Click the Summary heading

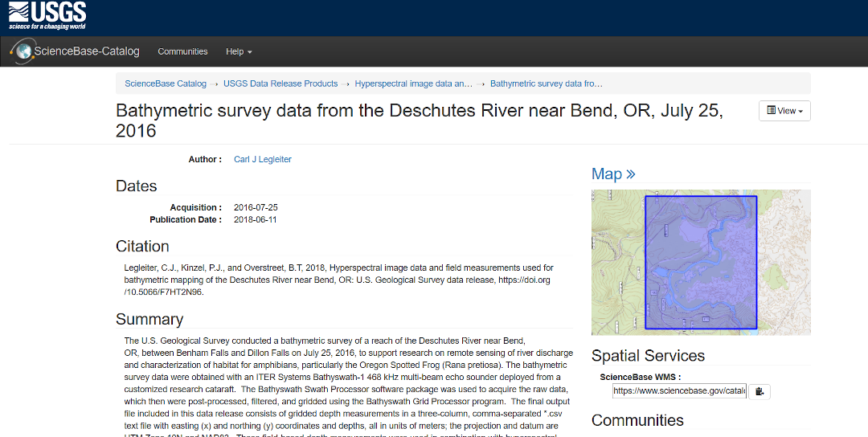(149, 319)
